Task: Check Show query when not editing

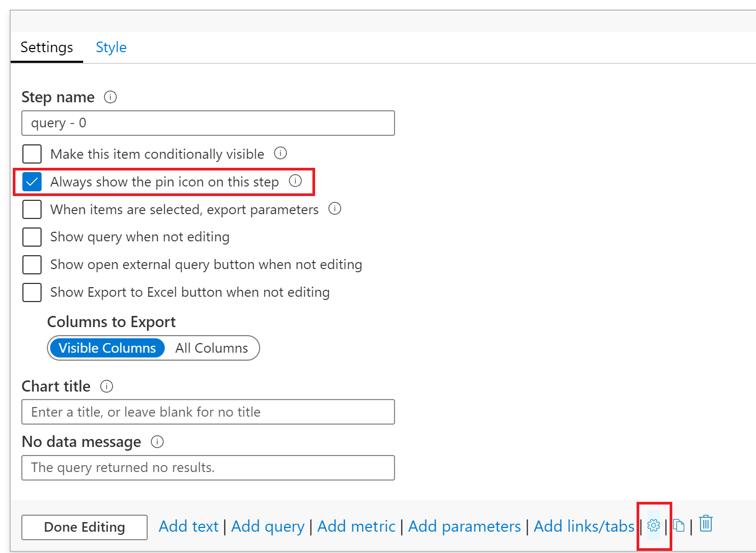Action: coord(32,237)
